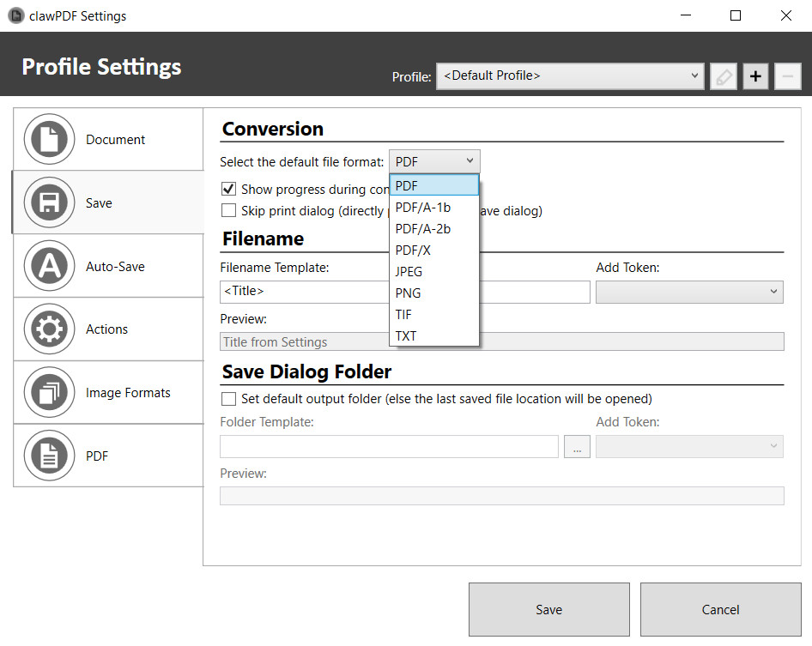Select PDF/X from the format list
The width and height of the screenshot is (812, 646).
[434, 250]
